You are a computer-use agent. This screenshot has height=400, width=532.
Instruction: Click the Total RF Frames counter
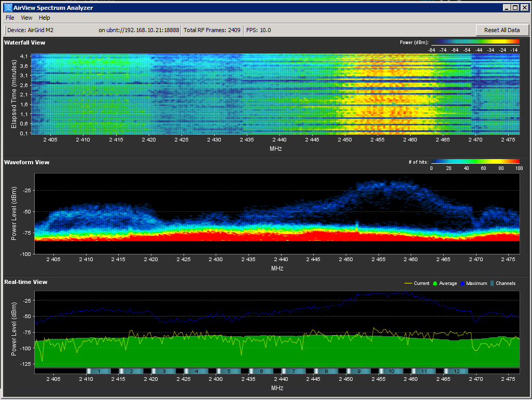212,30
